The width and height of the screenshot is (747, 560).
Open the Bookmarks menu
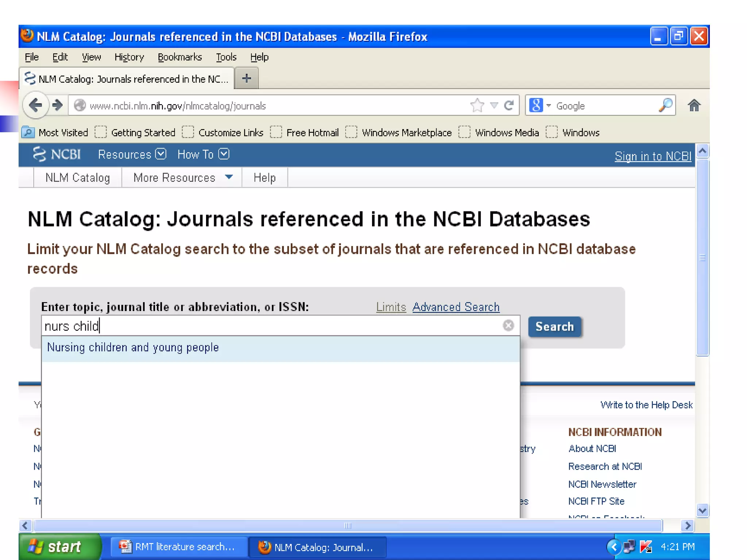click(179, 57)
